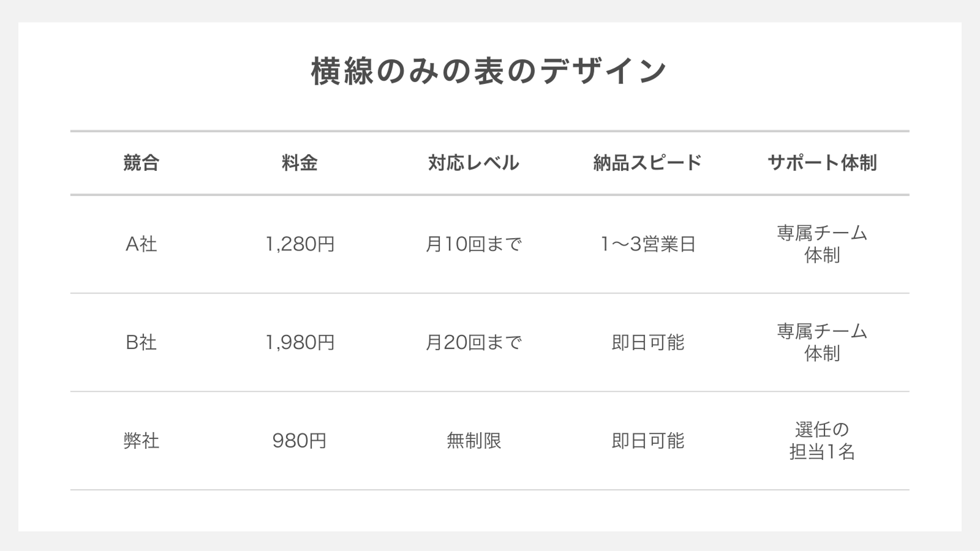This screenshot has width=980, height=551.
Task: Select the 料金 column header
Action: [300, 163]
